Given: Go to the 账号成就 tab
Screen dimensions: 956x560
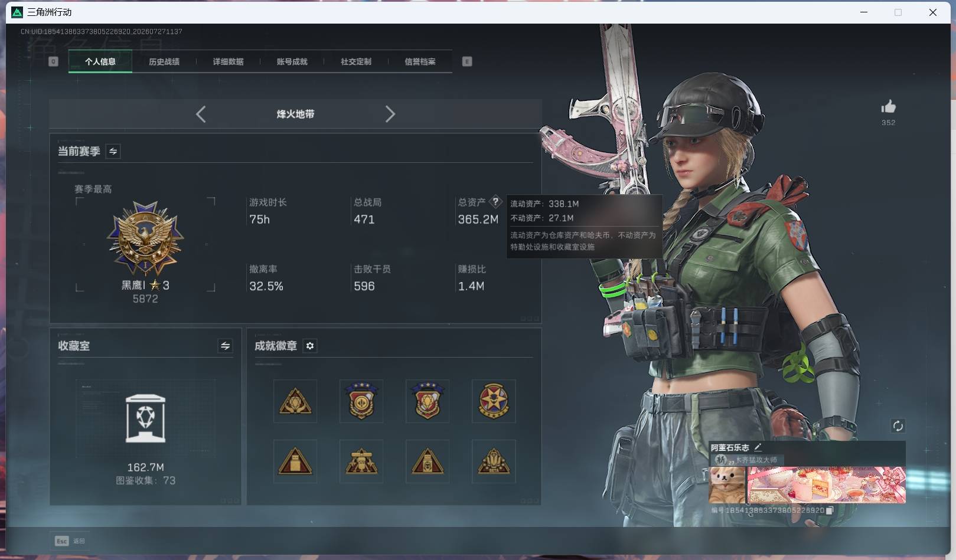Looking at the screenshot, I should (292, 61).
